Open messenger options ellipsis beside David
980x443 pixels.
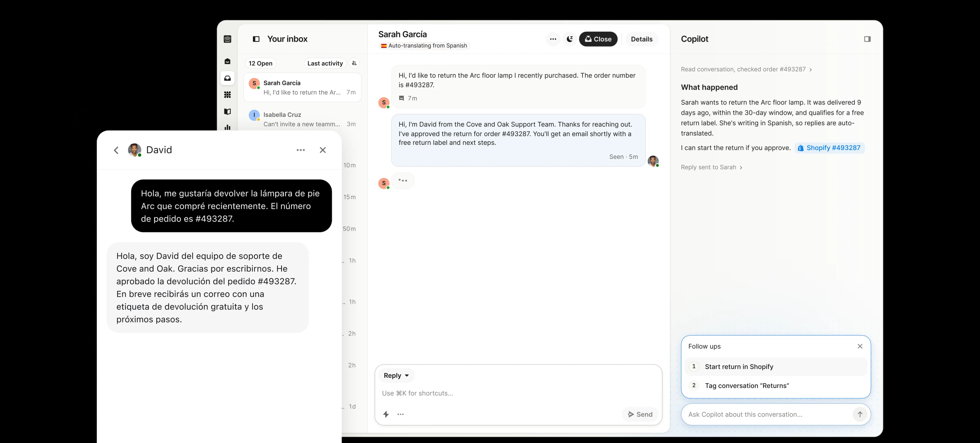coord(301,150)
